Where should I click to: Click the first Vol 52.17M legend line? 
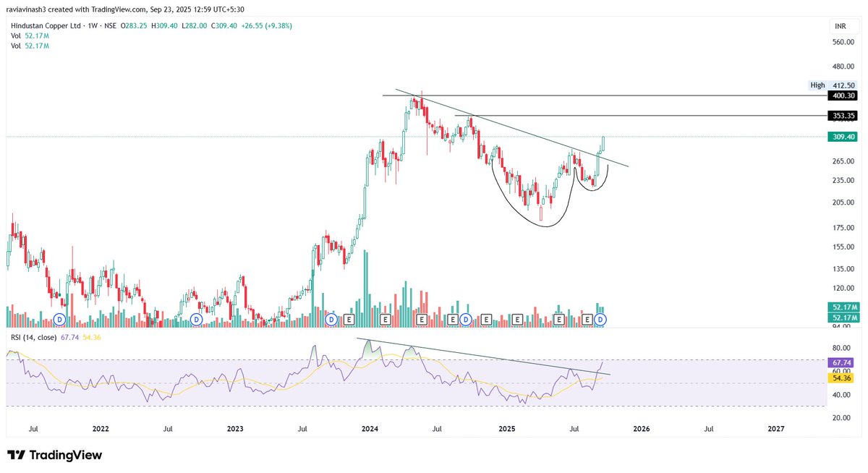tap(29, 35)
